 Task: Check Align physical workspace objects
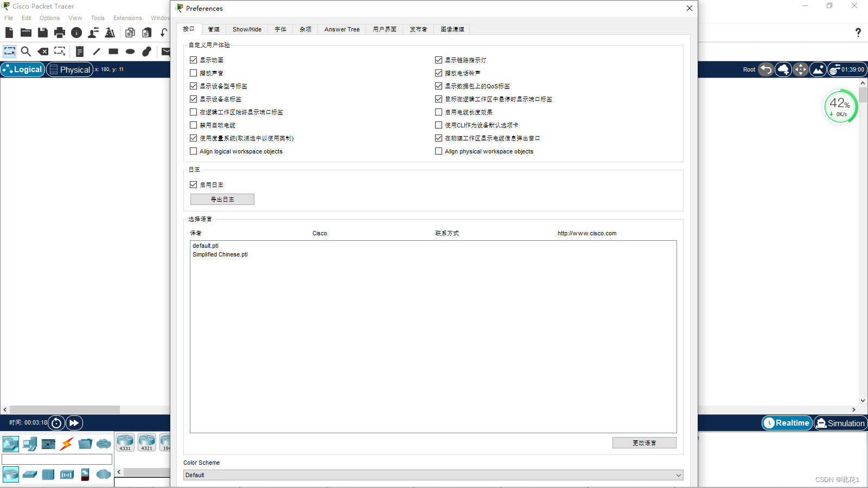438,151
